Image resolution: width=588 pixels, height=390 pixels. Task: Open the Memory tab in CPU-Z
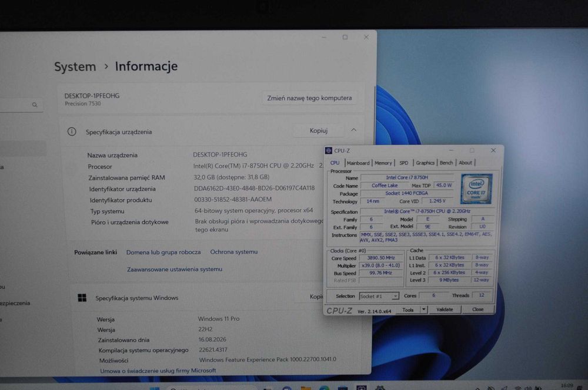(x=383, y=163)
